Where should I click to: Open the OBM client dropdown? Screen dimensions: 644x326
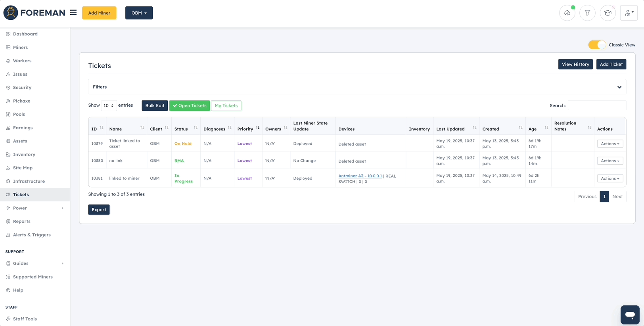[139, 13]
